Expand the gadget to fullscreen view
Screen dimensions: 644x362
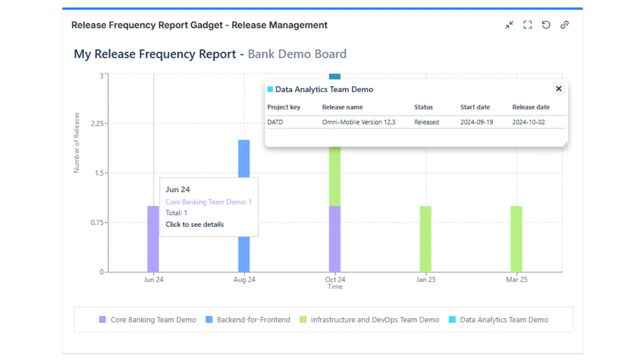pos(527,25)
